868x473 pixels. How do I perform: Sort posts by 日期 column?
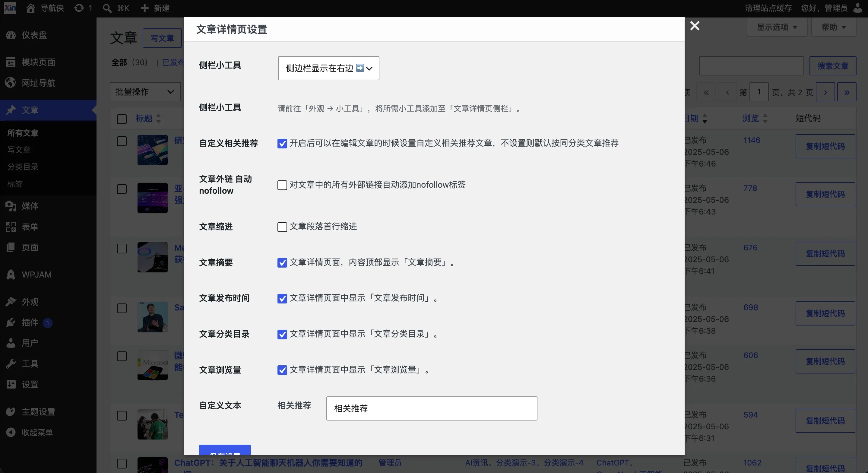tap(695, 118)
